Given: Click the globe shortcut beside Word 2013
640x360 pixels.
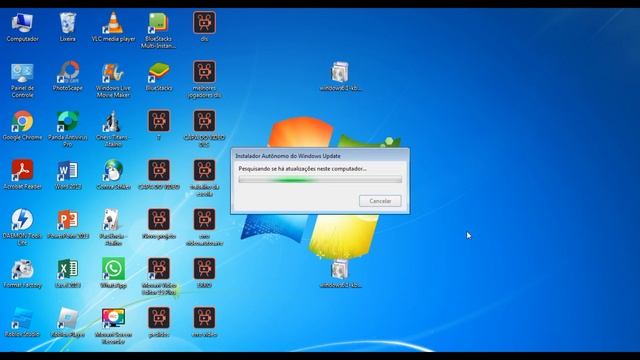Looking at the screenshot, I should [x=113, y=175].
